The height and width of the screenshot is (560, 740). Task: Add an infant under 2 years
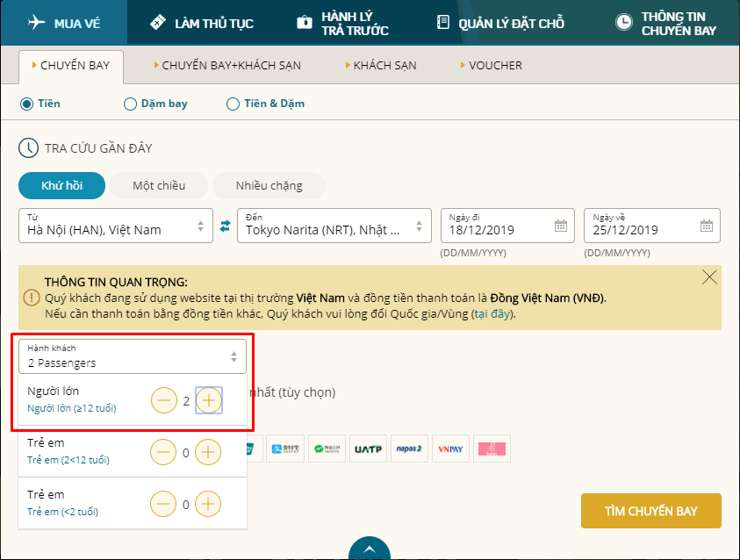point(208,504)
